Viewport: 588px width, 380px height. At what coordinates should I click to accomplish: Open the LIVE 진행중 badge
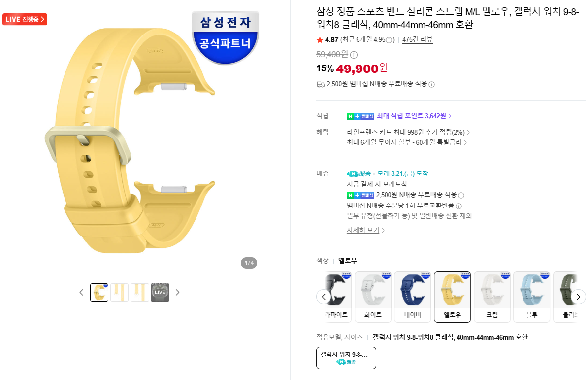(x=25, y=19)
